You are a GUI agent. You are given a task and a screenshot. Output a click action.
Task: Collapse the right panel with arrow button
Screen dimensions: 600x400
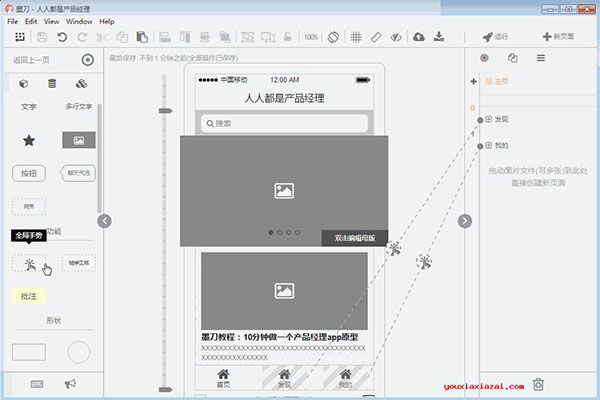click(x=465, y=221)
